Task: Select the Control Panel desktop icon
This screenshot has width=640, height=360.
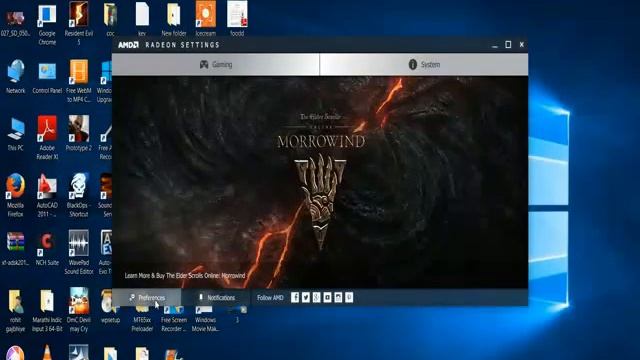Action: (x=47, y=78)
